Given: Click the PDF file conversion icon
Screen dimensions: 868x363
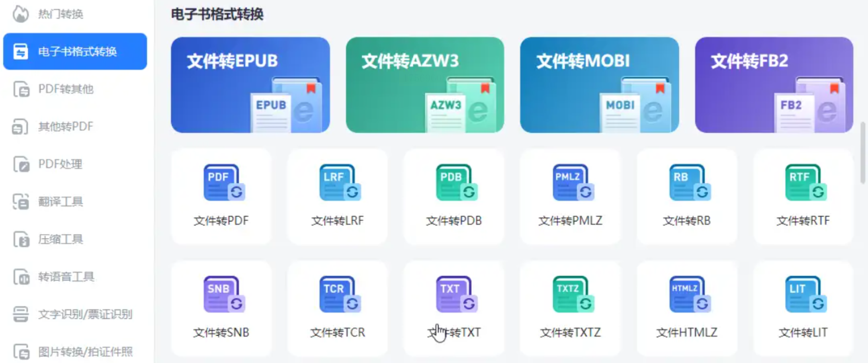Looking at the screenshot, I should 224,182.
